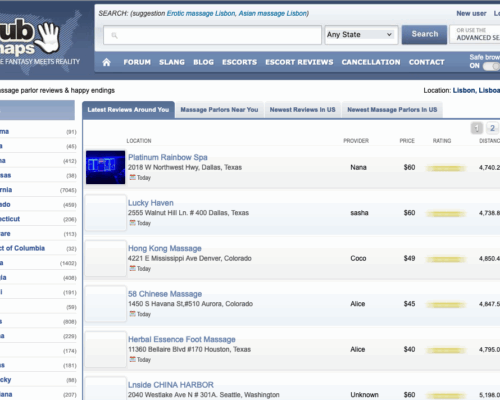Select sidebar entry ending 'ct of Columbia'
The image size is (500, 400).
[x=22, y=248]
